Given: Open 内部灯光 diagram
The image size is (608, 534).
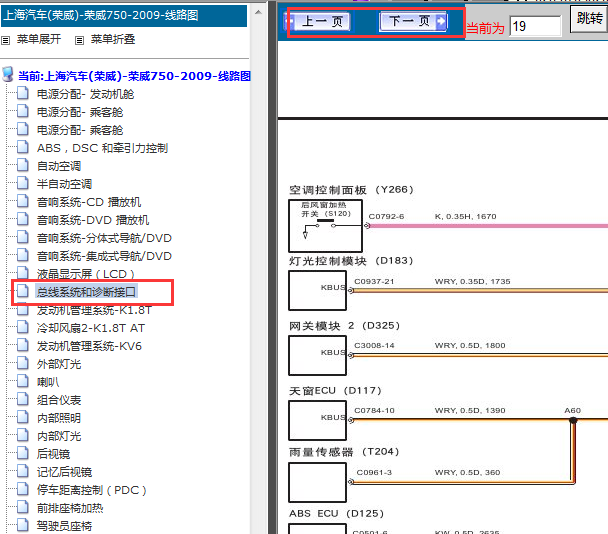Looking at the screenshot, I should pos(59,436).
